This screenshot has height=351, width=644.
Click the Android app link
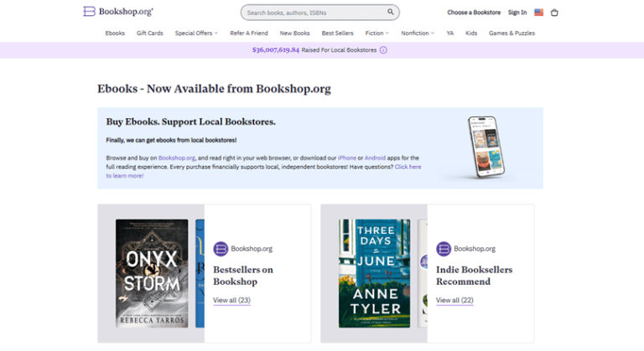pyautogui.click(x=375, y=158)
